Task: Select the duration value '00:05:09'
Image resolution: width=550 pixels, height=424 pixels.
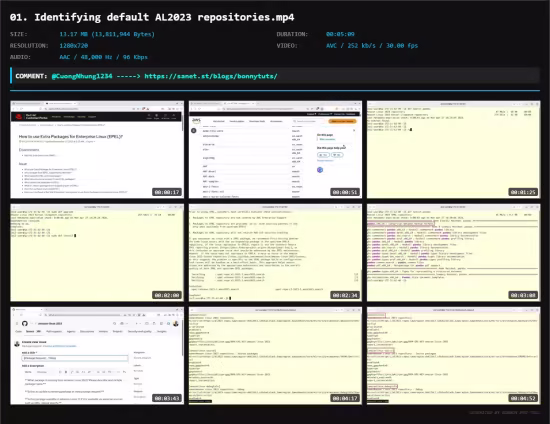Action: pyautogui.click(x=340, y=34)
